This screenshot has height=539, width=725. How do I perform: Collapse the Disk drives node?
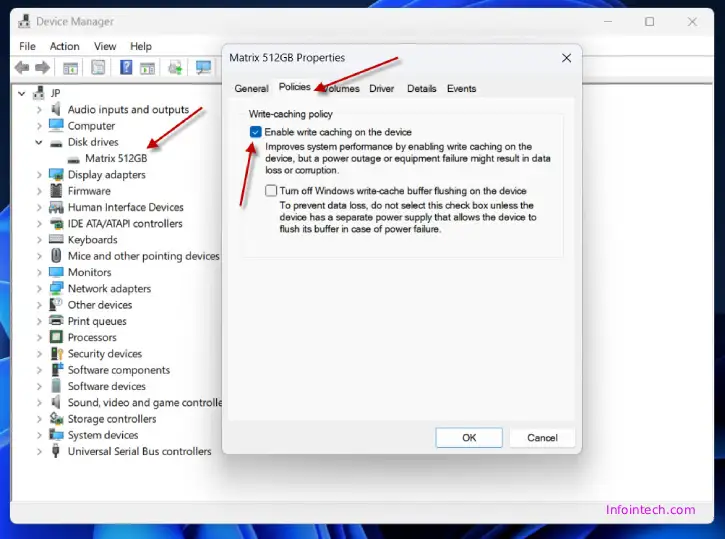pyautogui.click(x=39, y=142)
